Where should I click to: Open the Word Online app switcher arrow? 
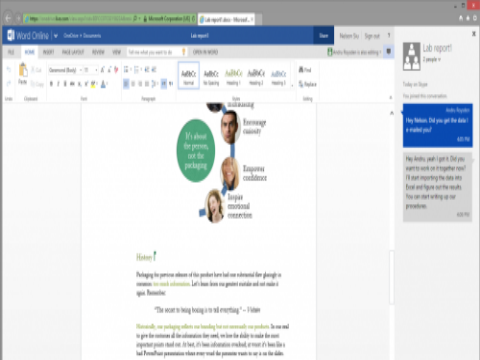pyautogui.click(x=56, y=36)
